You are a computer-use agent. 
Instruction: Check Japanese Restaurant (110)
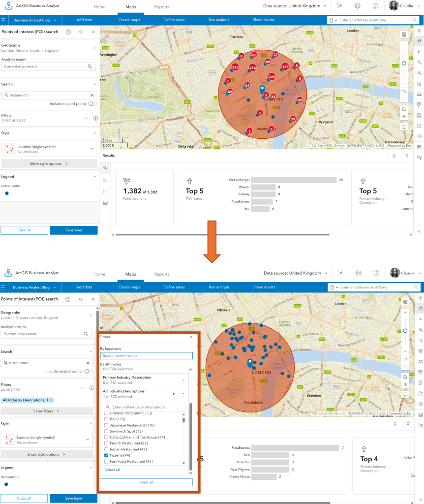tap(106, 425)
